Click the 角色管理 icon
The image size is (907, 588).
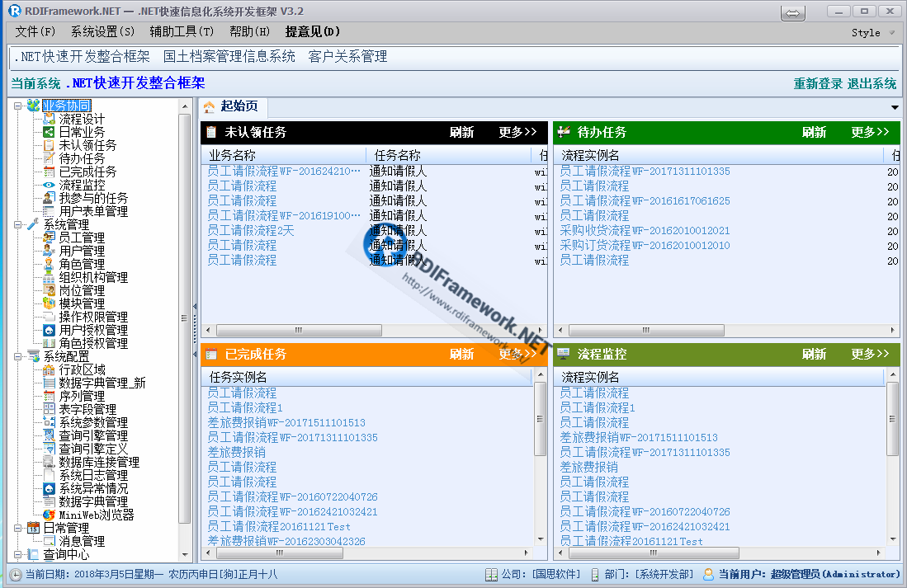point(50,264)
